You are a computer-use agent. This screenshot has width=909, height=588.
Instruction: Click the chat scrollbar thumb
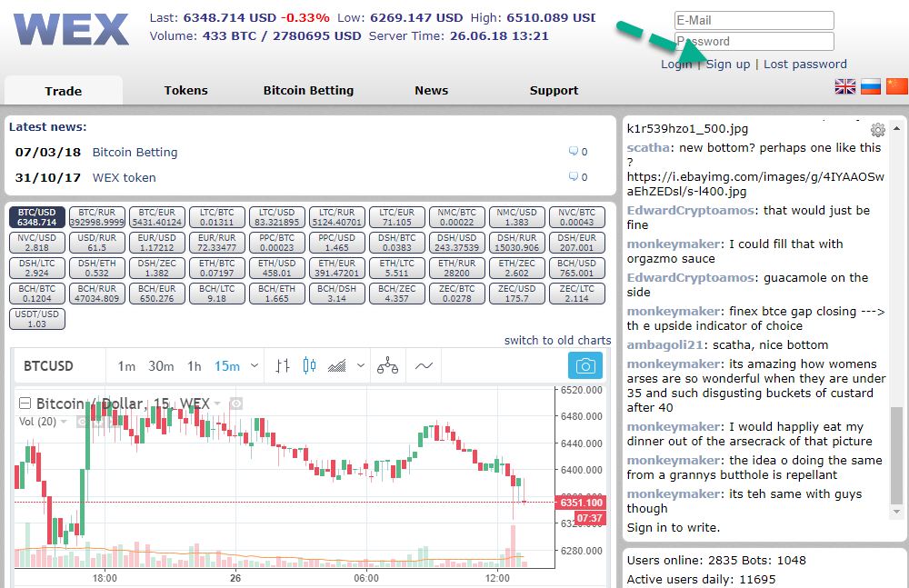897,455
